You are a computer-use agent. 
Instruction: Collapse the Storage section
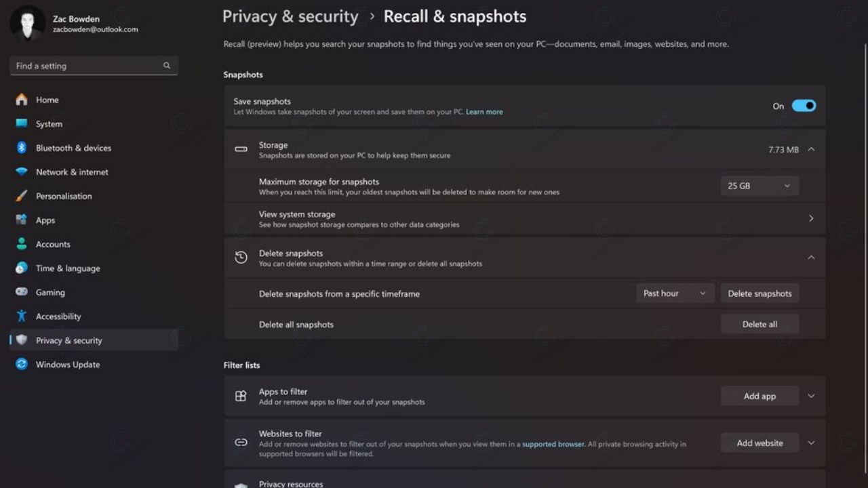click(812, 149)
